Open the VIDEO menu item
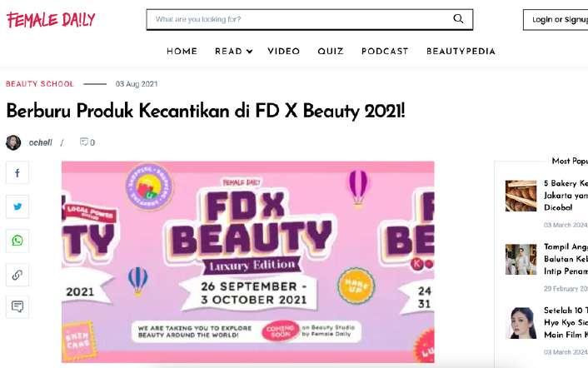The width and height of the screenshot is (588, 368). [283, 52]
